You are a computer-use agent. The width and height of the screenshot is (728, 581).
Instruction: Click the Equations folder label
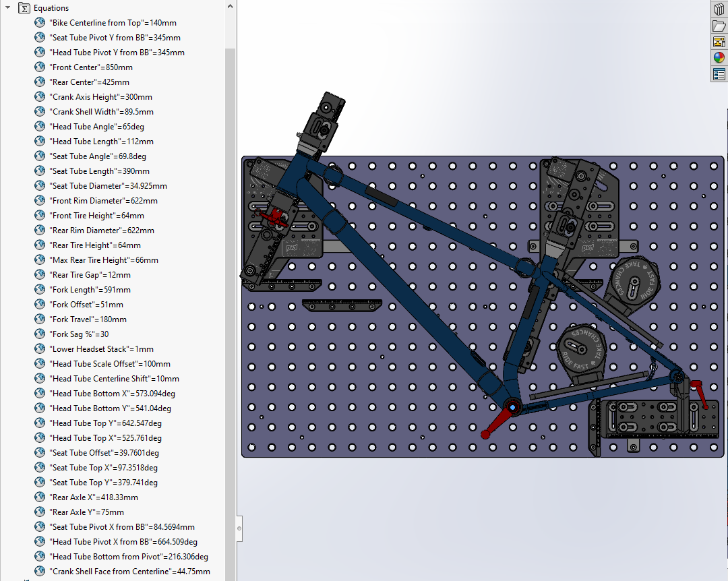point(51,8)
